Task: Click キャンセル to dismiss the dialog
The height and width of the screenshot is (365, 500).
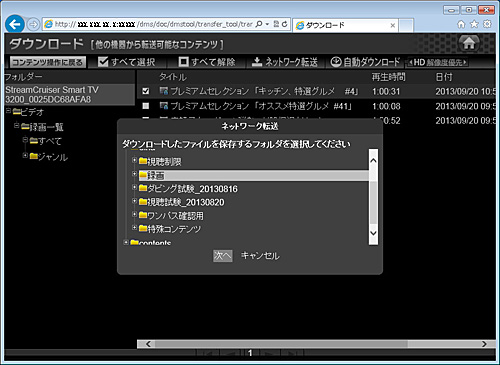Action: click(x=260, y=256)
